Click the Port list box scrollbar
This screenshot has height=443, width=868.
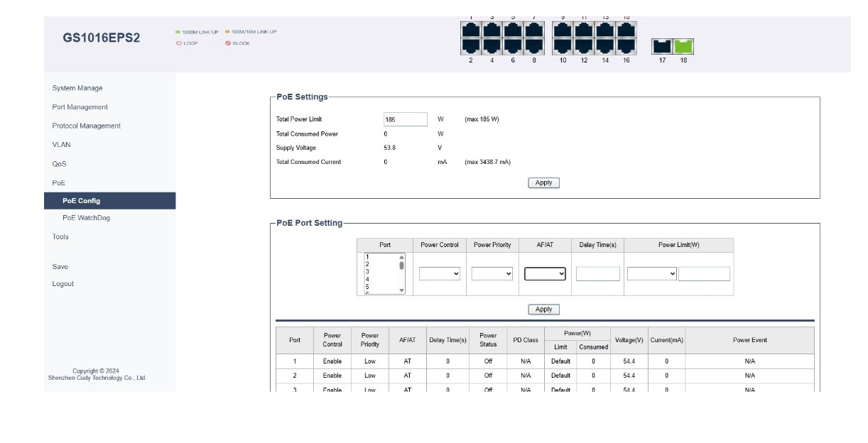401,274
